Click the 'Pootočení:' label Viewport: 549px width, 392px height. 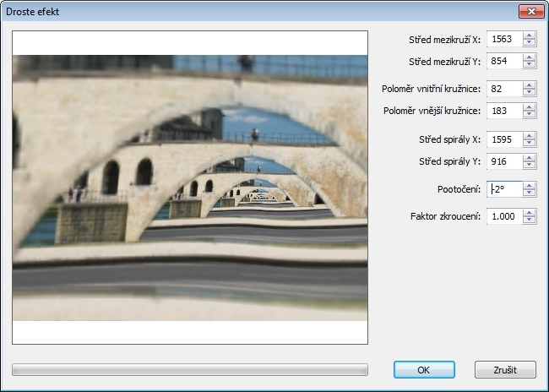pos(459,189)
